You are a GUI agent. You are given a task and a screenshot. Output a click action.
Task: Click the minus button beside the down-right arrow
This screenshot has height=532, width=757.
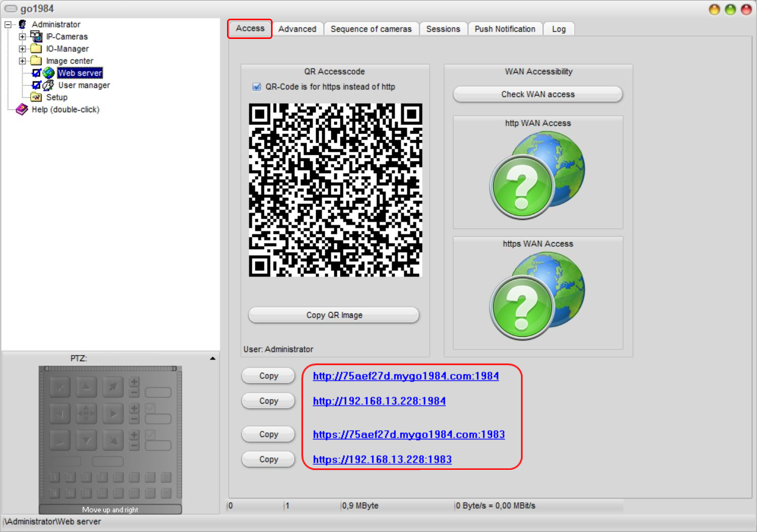point(134,446)
